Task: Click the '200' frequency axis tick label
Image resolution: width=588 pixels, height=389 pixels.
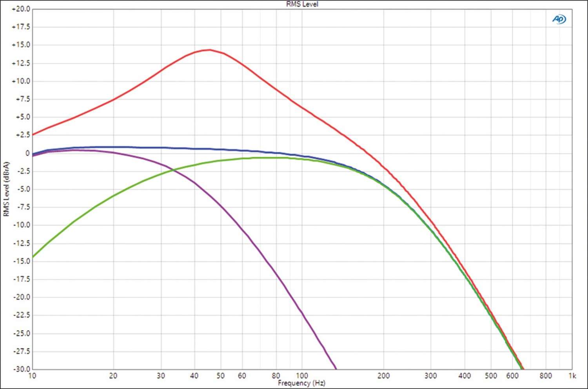Action: pos(383,376)
